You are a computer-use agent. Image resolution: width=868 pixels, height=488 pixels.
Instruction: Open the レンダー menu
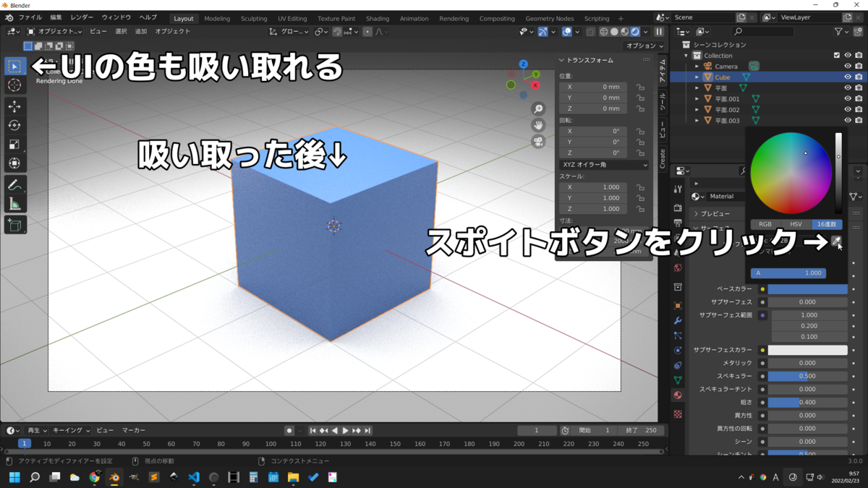point(82,19)
